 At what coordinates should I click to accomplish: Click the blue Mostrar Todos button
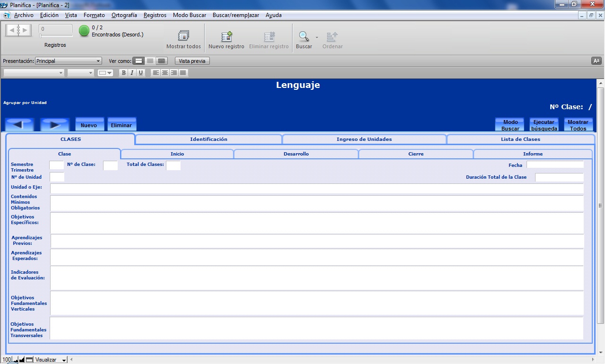click(x=578, y=125)
